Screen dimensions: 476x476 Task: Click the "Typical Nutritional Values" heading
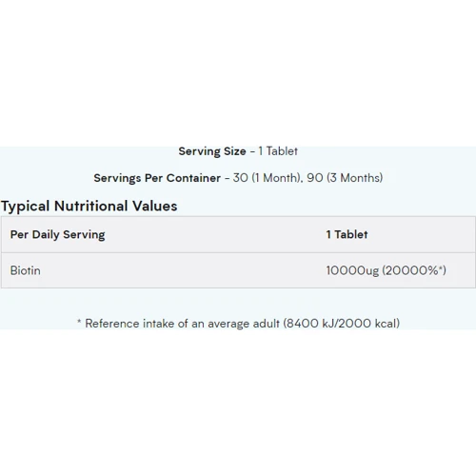[89, 207]
